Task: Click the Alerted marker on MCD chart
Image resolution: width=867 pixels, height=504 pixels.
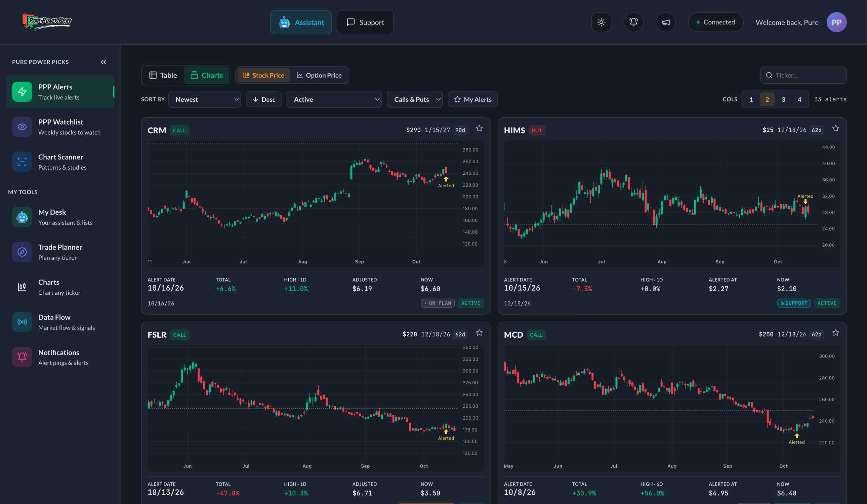Action: pos(796,439)
